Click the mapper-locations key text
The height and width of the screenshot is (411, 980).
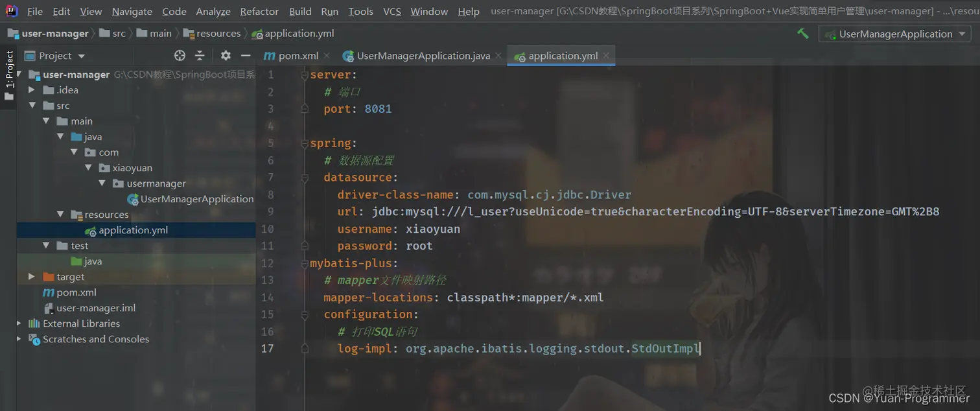coord(379,298)
